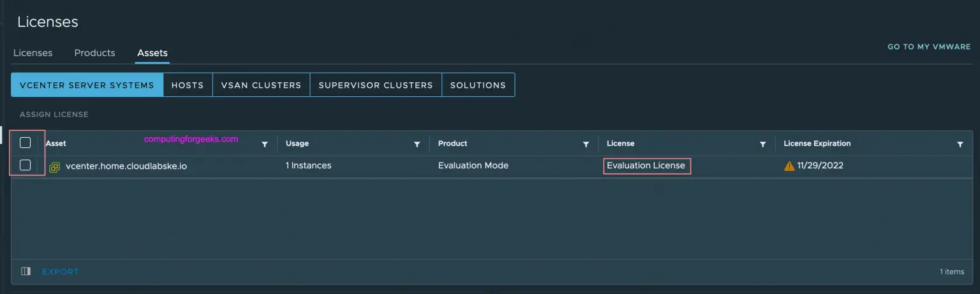Image resolution: width=980 pixels, height=294 pixels.
Task: Show vSAN Clusters assets
Action: tap(261, 85)
